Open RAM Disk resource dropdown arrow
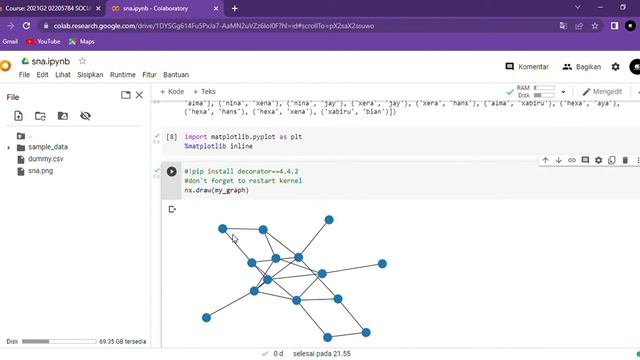 563,92
